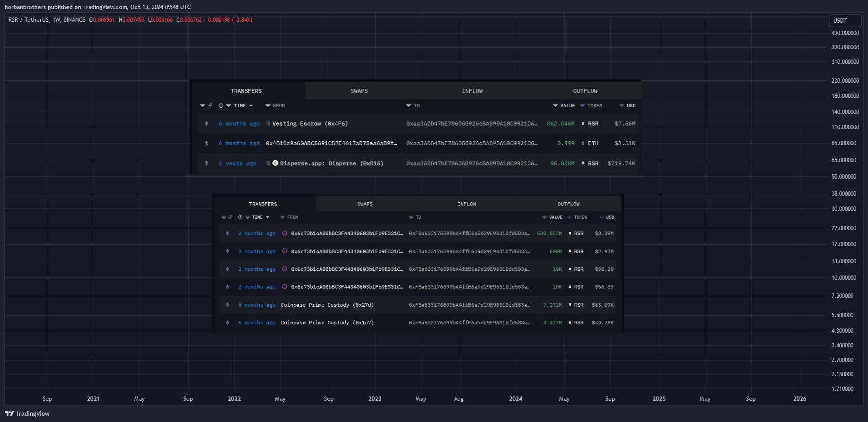Click the 95.838M value cell
The width and height of the screenshot is (868, 422).
(562, 164)
